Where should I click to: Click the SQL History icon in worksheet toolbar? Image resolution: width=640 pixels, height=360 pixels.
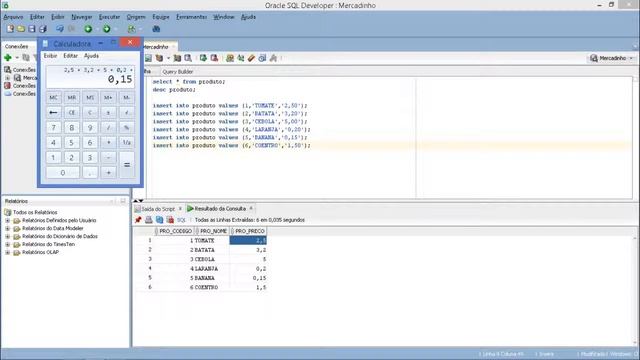[x=262, y=58]
